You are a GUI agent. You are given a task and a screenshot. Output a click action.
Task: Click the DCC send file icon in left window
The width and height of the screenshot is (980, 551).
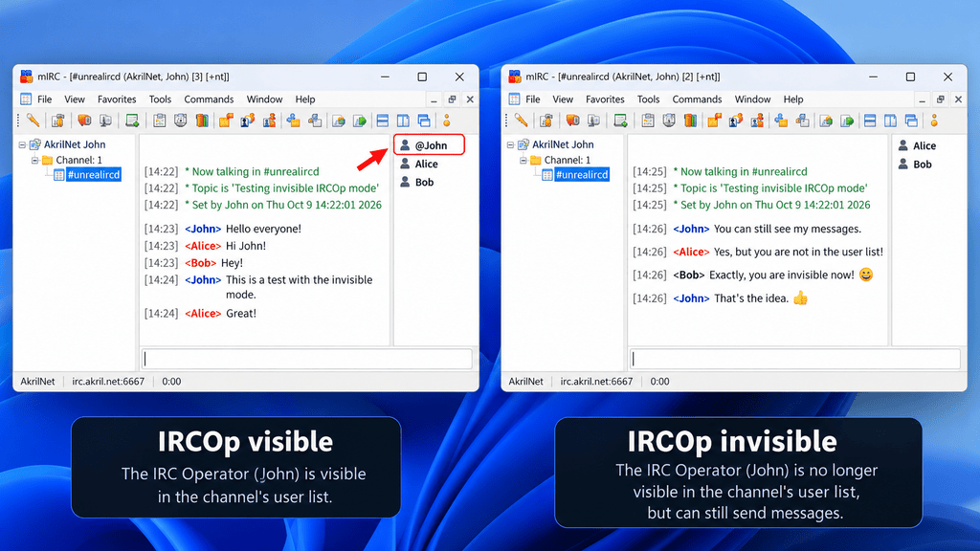226,121
